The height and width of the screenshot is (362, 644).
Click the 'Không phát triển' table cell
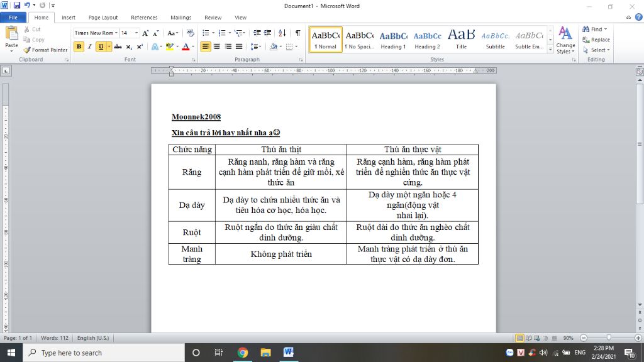[x=281, y=254]
